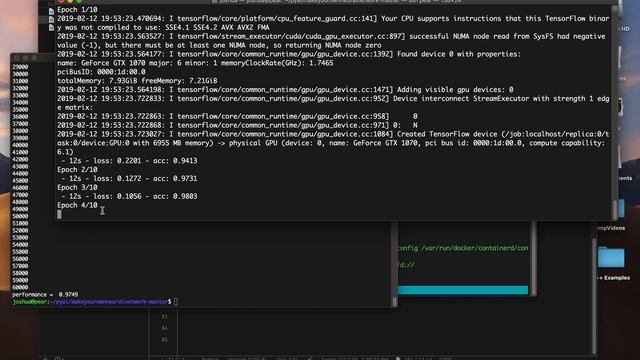Image resolution: width=640 pixels, height=360 pixels.
Task: Click the 'name: GeForce GTX 1070 major: 6' line
Action: point(195,63)
